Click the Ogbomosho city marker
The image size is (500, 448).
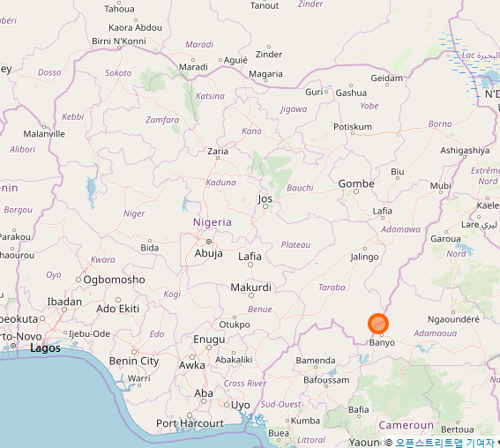click(x=78, y=280)
